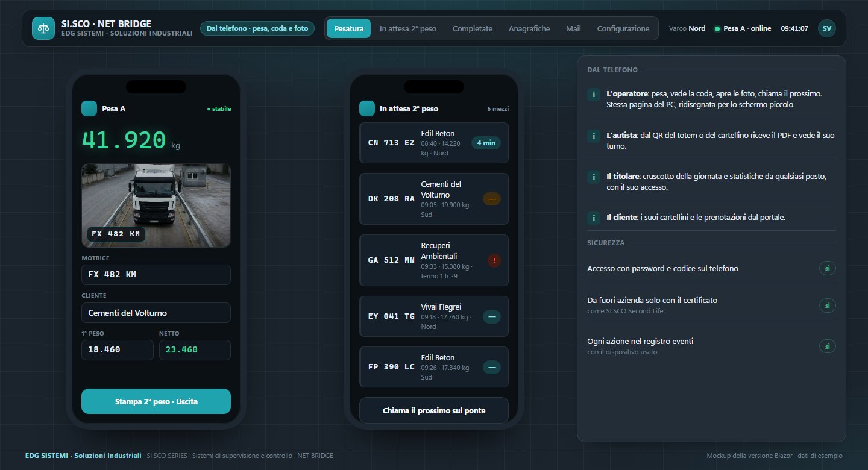Click the teal dash badge on FP 390 LC
Image resolution: width=868 pixels, height=470 pixels.
(492, 367)
